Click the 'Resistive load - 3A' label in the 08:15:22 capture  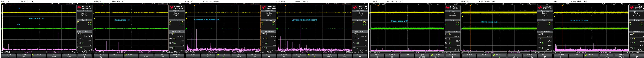pyautogui.click(x=122, y=20)
